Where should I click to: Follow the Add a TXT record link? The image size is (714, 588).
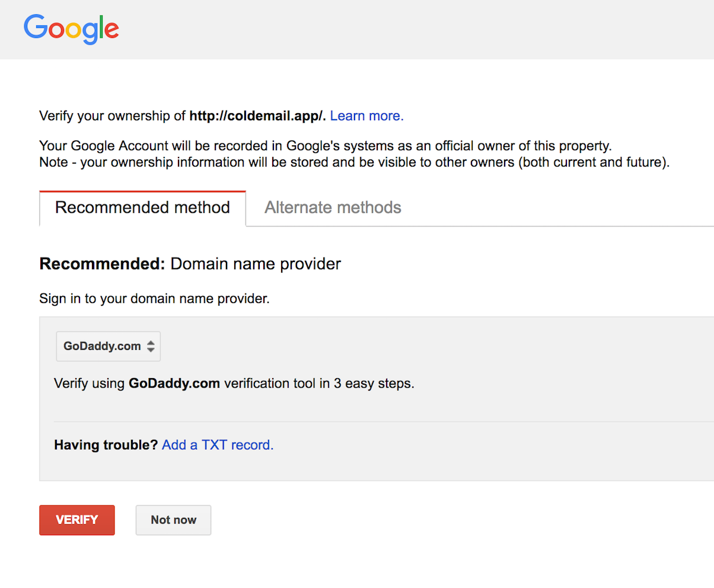point(218,445)
